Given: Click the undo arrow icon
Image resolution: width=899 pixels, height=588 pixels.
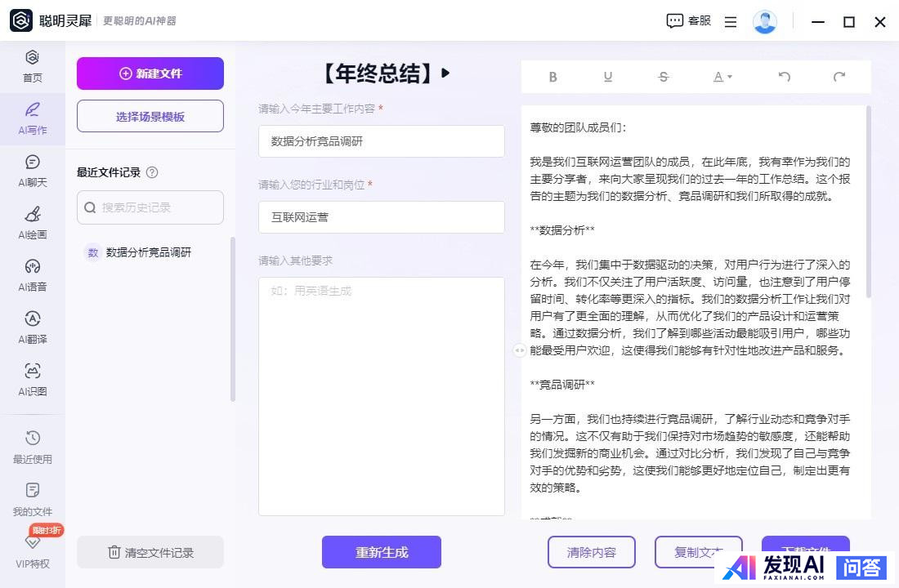Looking at the screenshot, I should point(785,77).
